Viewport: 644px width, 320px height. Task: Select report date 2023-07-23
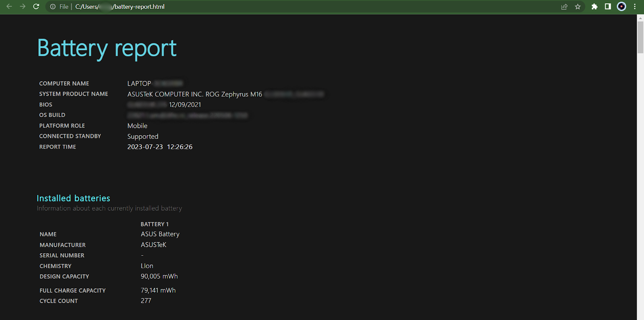coord(145,147)
